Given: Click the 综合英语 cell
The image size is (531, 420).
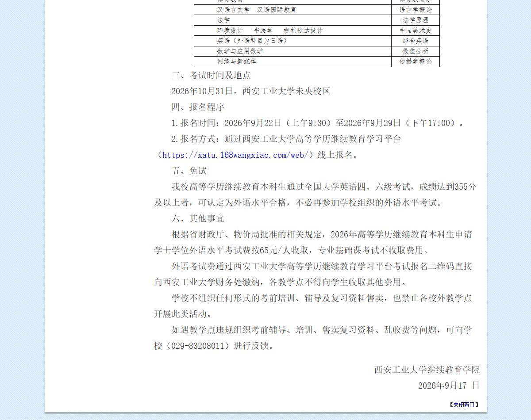Looking at the screenshot, I should (416, 41).
